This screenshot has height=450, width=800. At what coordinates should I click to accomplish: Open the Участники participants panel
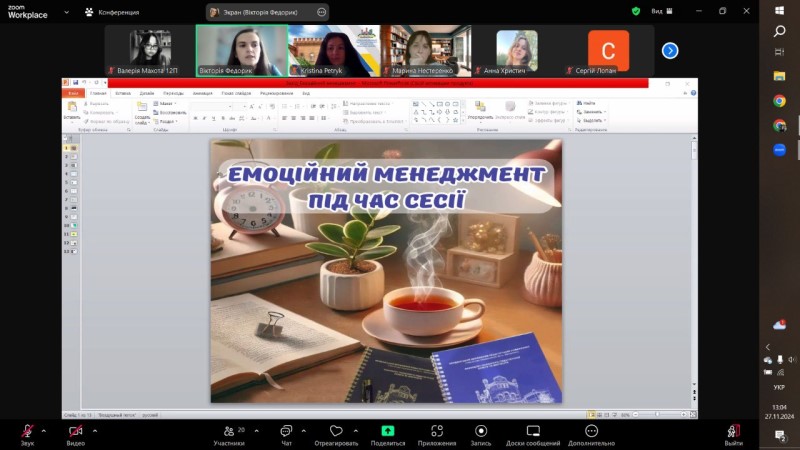pos(229,435)
